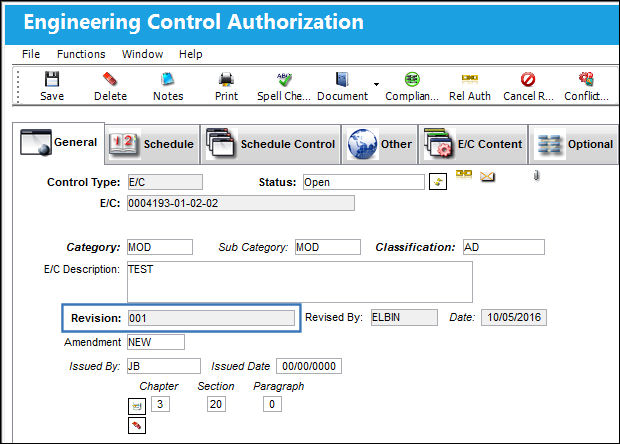Viewport: 620px width, 444px height.
Task: Click the Category field with MOD
Action: 160,247
